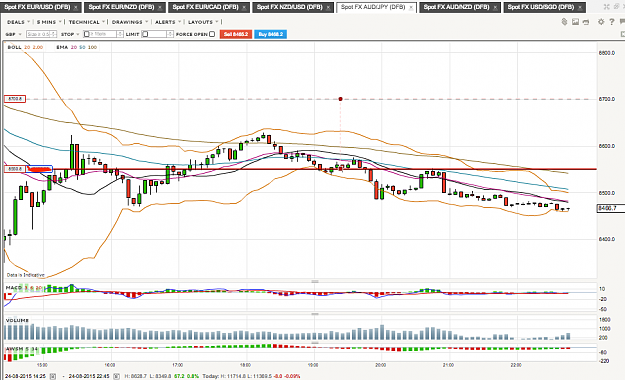
Task: Grab the divider handle above Volume panel
Action: pos(314,314)
